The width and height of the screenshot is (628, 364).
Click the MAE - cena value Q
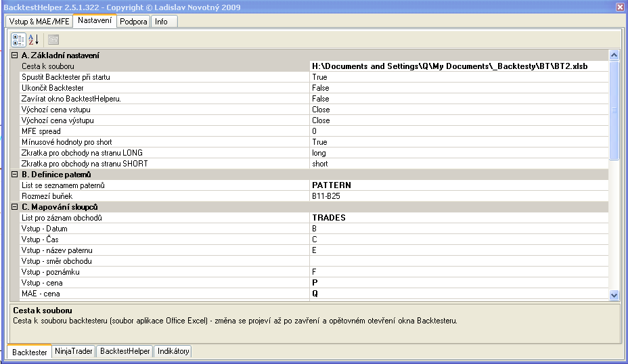click(x=459, y=293)
